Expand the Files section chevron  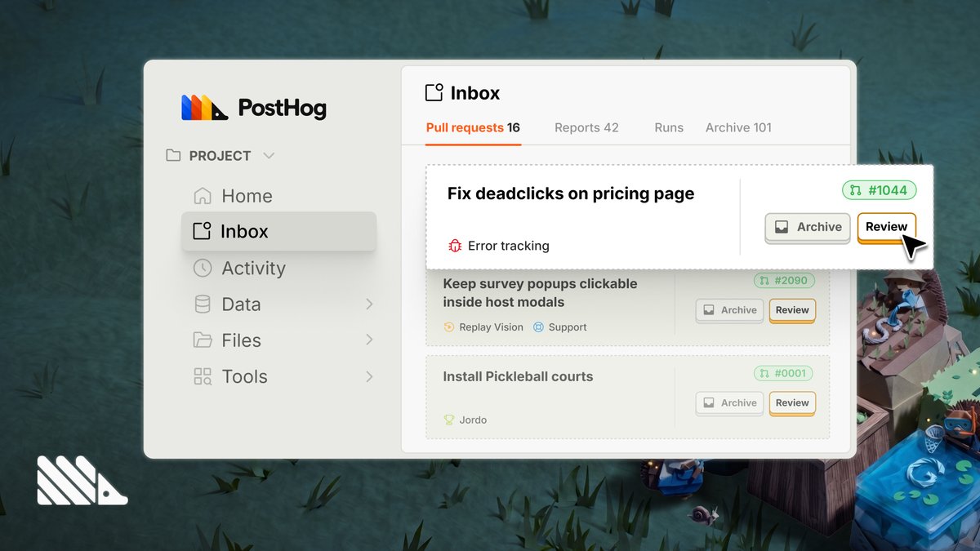tap(369, 340)
